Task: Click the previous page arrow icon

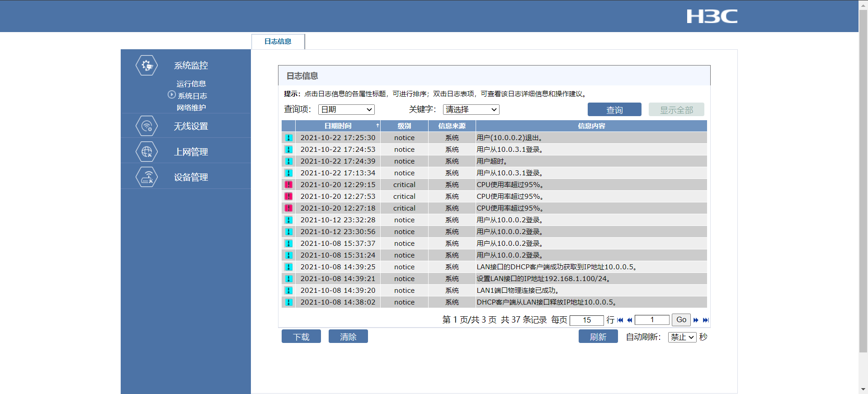Action: [x=629, y=320]
